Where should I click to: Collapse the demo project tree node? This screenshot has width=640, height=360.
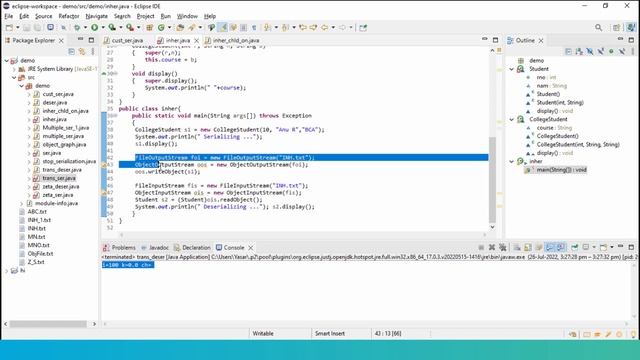(7, 60)
